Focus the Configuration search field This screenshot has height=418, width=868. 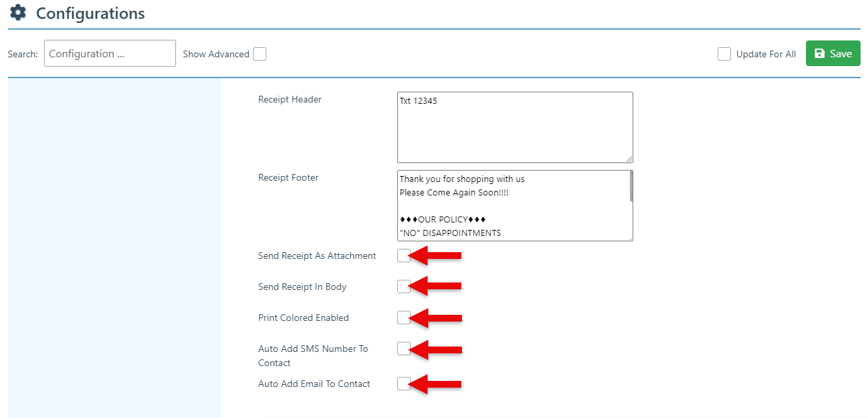click(x=109, y=54)
